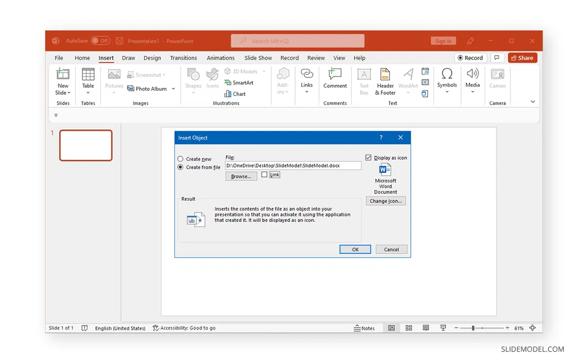Viewport: 588px width, 364px height.
Task: Open Photo Album dropdown arrow
Action: coord(173,89)
